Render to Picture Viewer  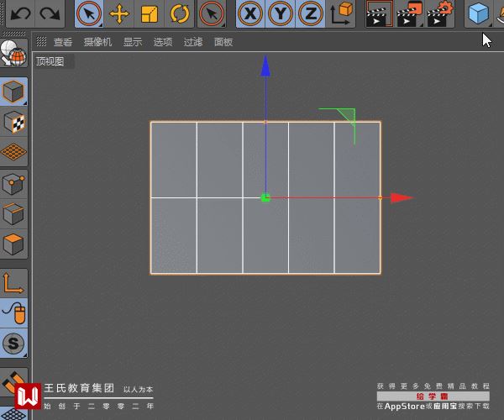coord(410,13)
